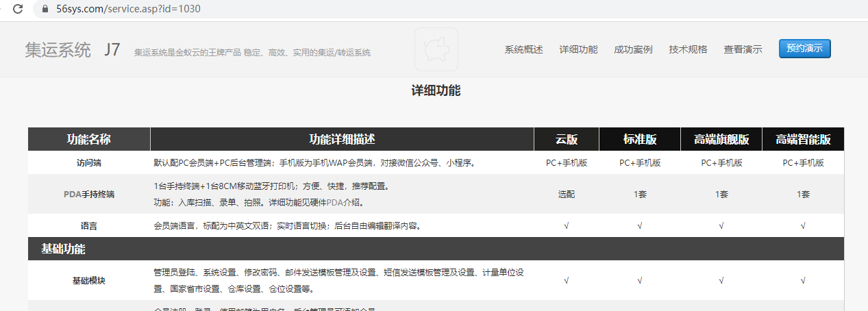Select the 技术规格 navigation item
868x311 pixels.
(x=688, y=49)
